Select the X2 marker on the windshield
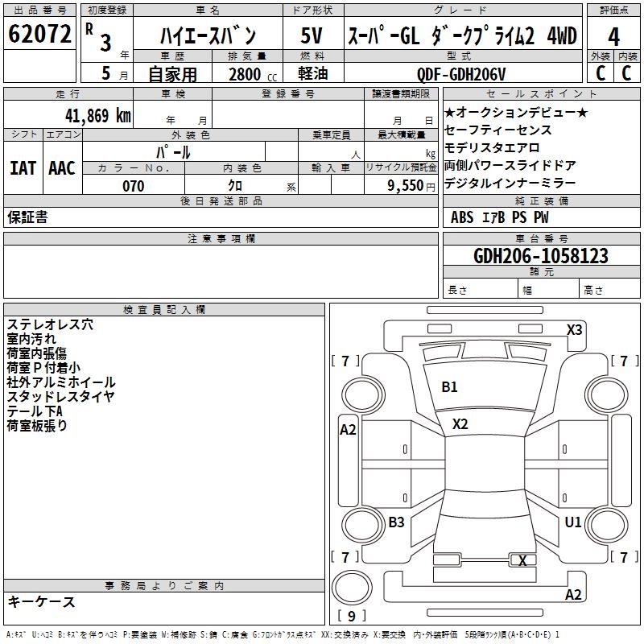 460,424
